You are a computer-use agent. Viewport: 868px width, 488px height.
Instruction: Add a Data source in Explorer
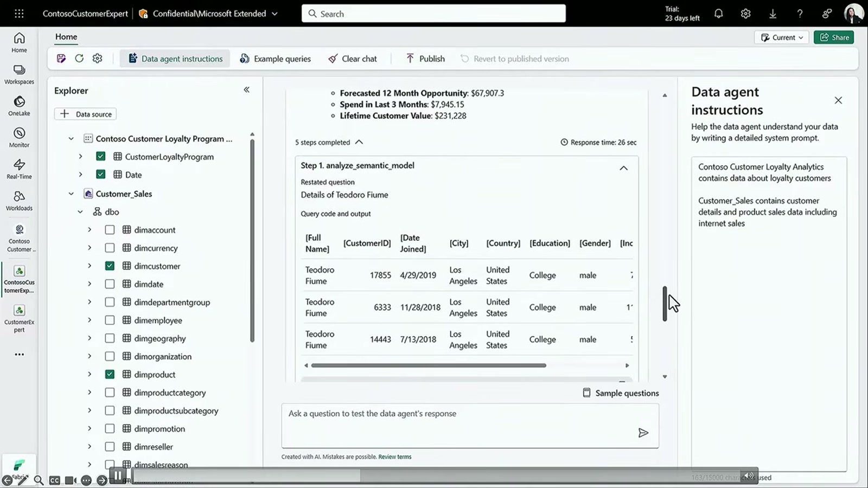coord(85,114)
